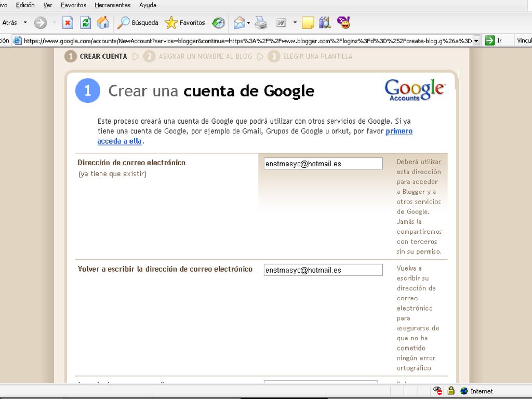This screenshot has height=399, width=532.
Task: Open browsing History icon
Action: pos(218,23)
